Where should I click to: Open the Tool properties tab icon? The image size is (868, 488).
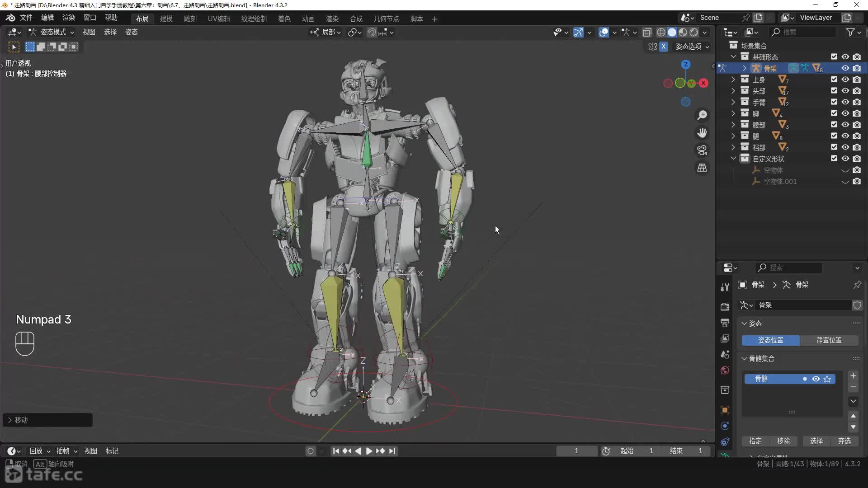(725, 287)
